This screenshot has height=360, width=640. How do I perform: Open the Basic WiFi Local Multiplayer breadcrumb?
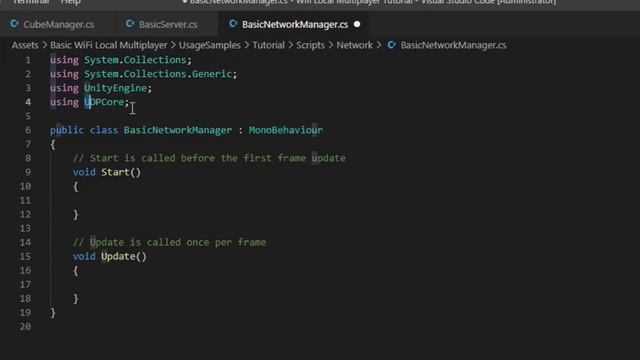[x=109, y=45]
